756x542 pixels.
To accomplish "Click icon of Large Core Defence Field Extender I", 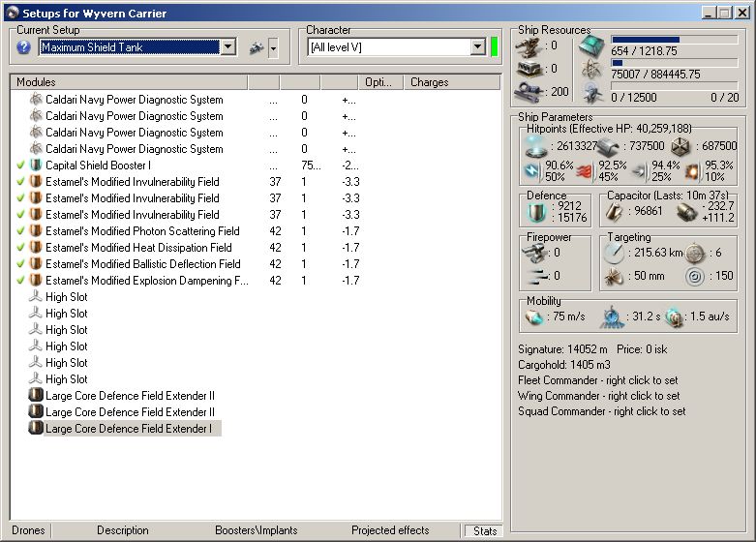I will click(36, 428).
